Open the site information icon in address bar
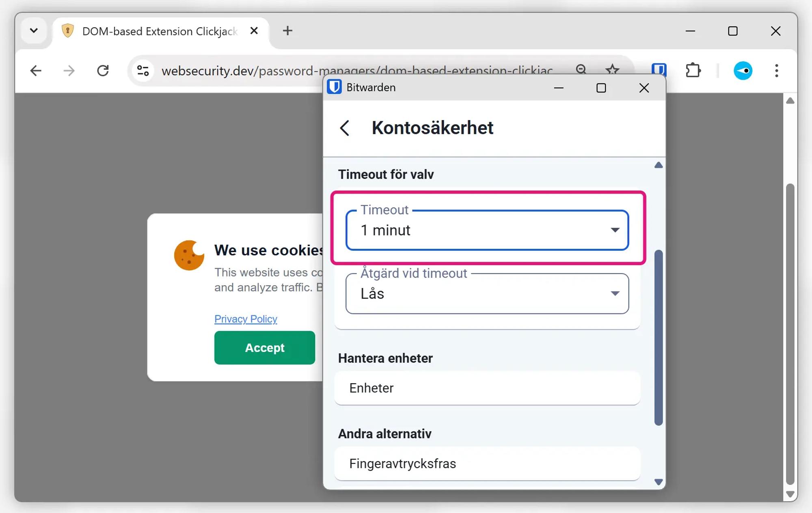812x513 pixels. 143,71
